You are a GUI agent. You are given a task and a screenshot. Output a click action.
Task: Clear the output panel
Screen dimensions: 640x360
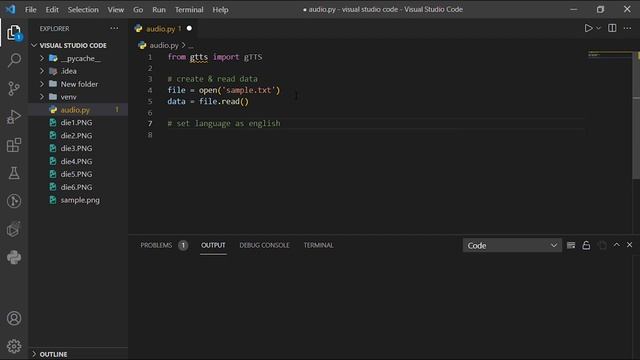pos(571,245)
